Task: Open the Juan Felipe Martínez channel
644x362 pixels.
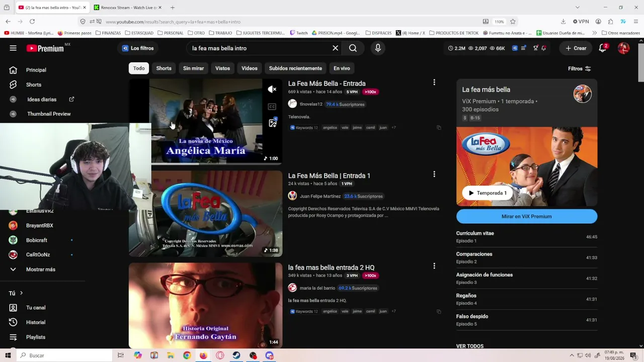Action: [320, 196]
